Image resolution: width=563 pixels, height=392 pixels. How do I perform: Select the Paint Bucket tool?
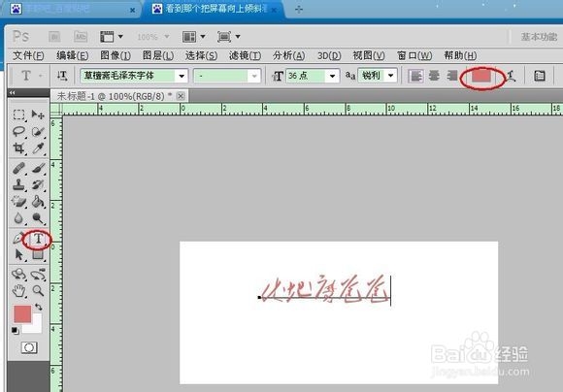38,202
